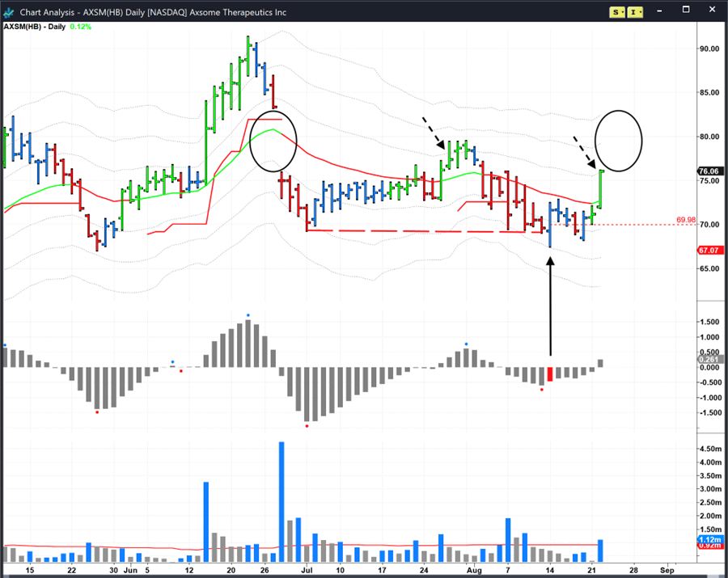Screen dimensions: 728x578
Task: Click the AXSM(HB) - Daily symbol label
Action: tap(34, 27)
